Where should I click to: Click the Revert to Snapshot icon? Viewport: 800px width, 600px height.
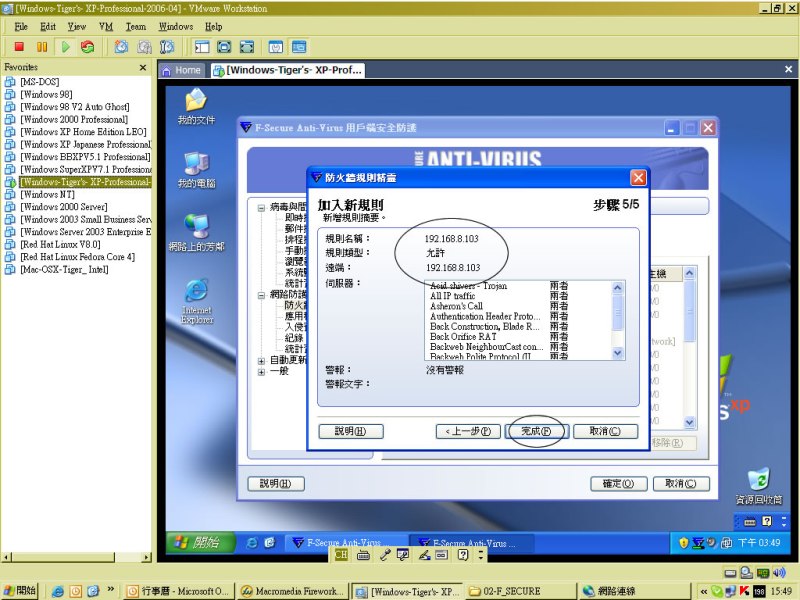coord(144,47)
